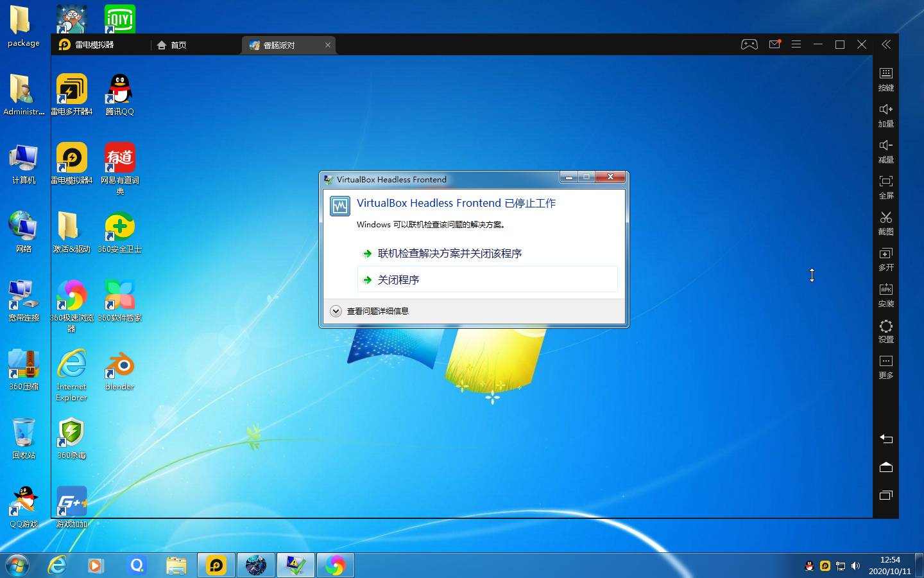
Task: Close the 香肠派对 tab with its X
Action: (x=328, y=45)
